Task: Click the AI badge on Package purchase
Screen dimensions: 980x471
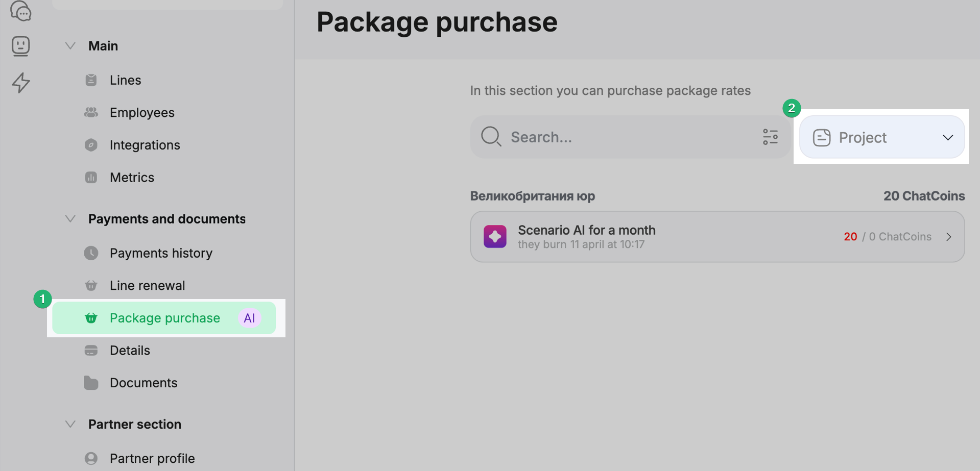Action: tap(249, 318)
